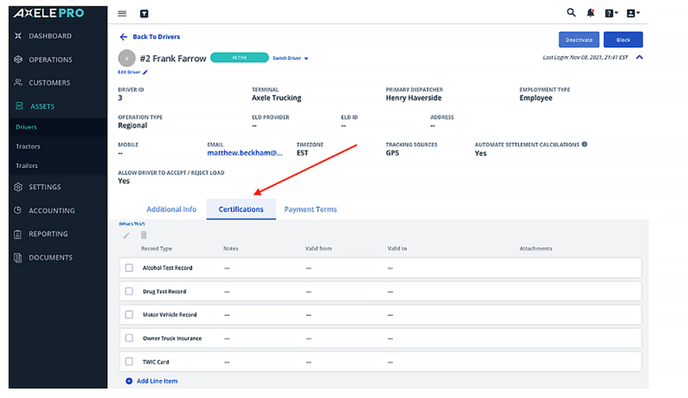Select the Certifications tab
Viewport: 688px width, 398px height.
(241, 209)
